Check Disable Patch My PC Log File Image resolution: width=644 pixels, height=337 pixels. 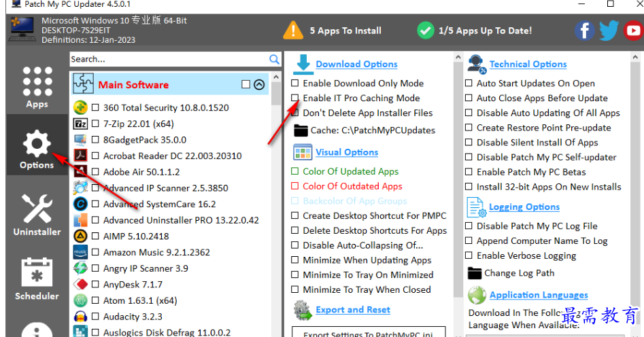[x=469, y=226]
